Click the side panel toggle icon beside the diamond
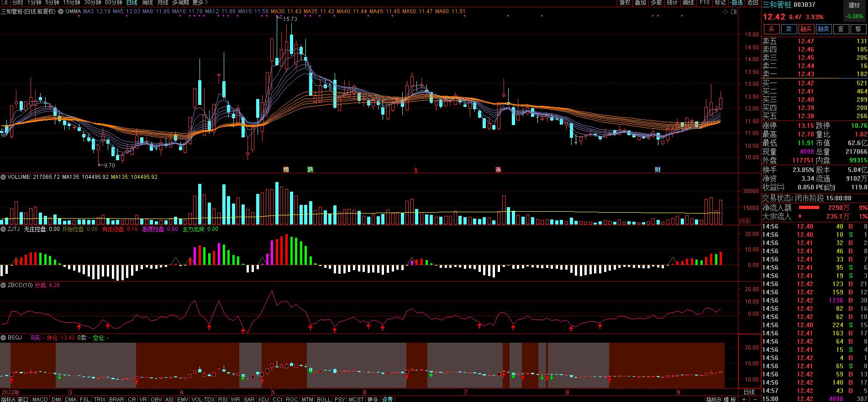 733,11
